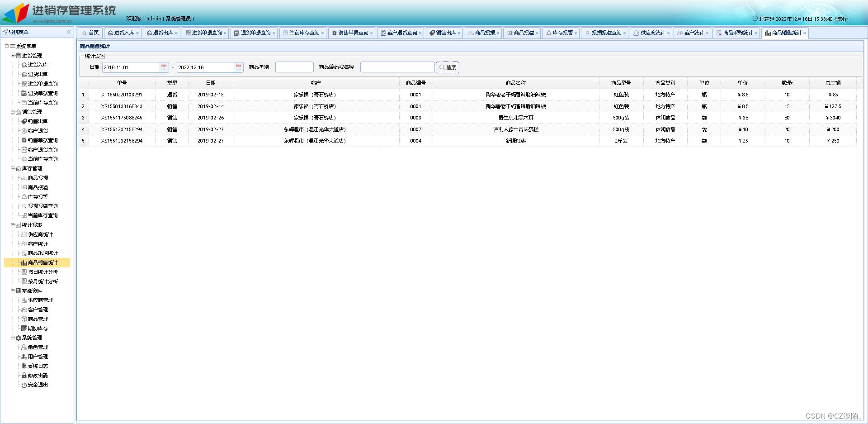Select the 吉利人家牛肉味蛋糕 cell
868x424 pixels.
coord(516,129)
